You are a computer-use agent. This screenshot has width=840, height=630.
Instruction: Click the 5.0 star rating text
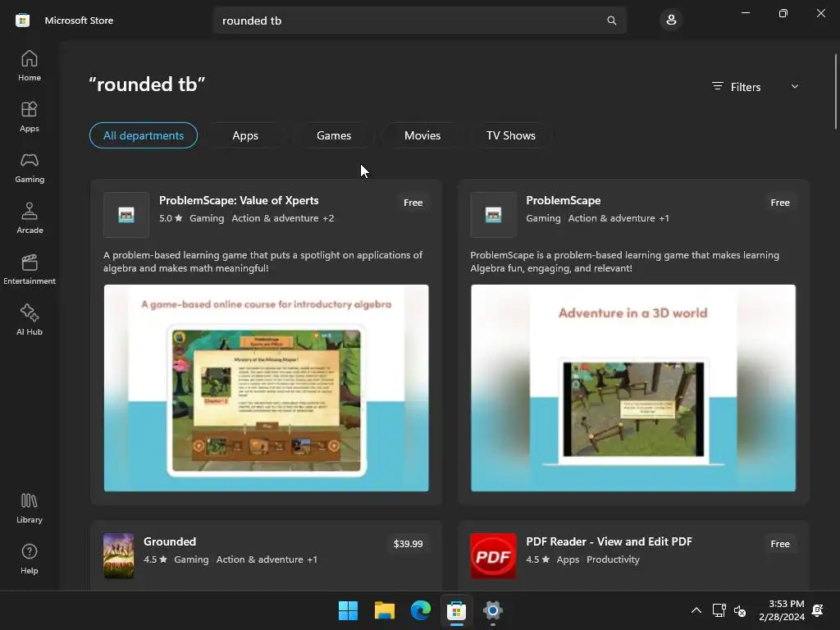coord(171,218)
